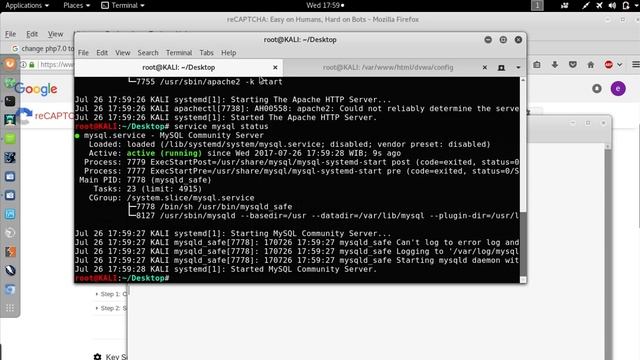
Task: Open terminal Tabs menu
Action: click(207, 53)
